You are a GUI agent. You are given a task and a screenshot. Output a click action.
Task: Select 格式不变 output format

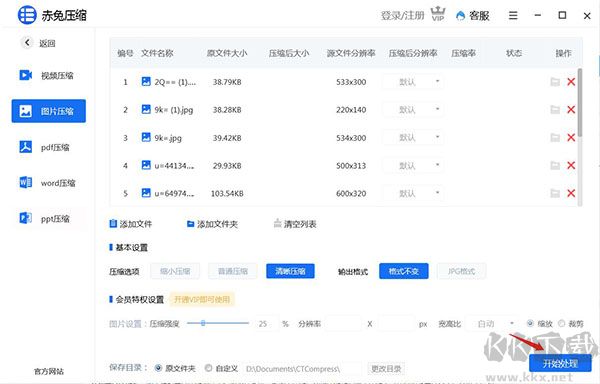point(404,271)
